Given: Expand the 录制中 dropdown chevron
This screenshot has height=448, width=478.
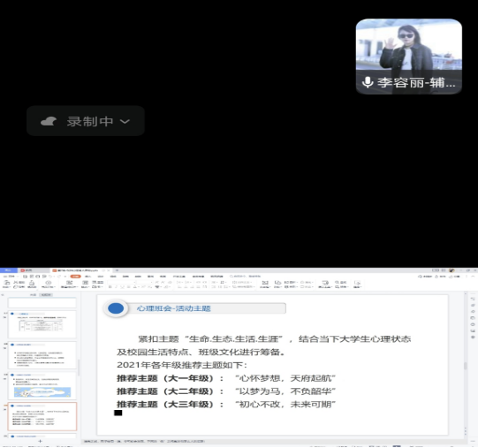Looking at the screenshot, I should click(125, 121).
